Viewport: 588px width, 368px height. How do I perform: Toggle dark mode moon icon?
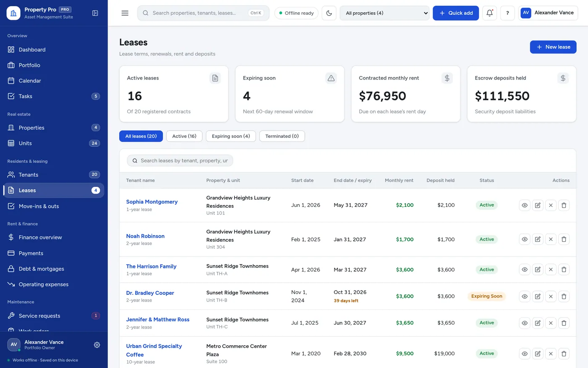[329, 13]
